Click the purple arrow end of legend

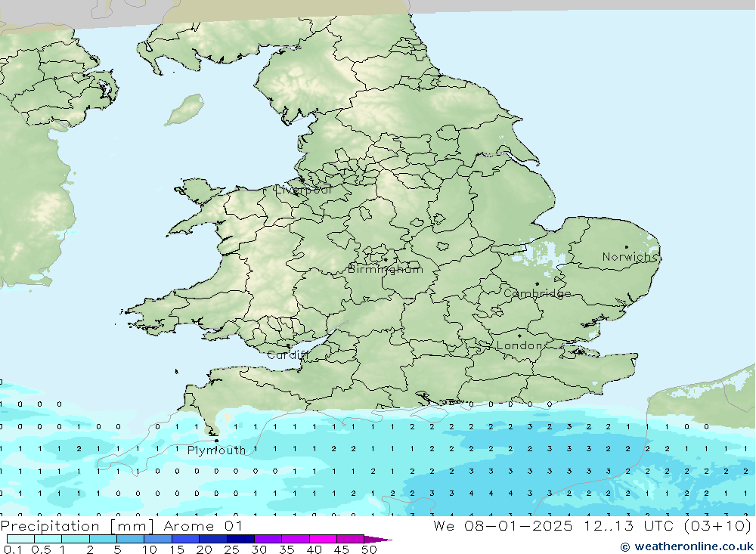point(378,539)
